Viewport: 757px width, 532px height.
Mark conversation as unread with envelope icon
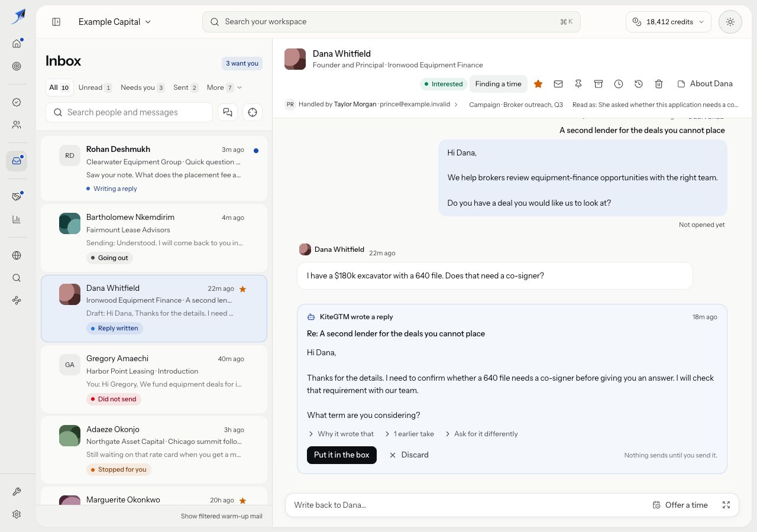tap(558, 84)
